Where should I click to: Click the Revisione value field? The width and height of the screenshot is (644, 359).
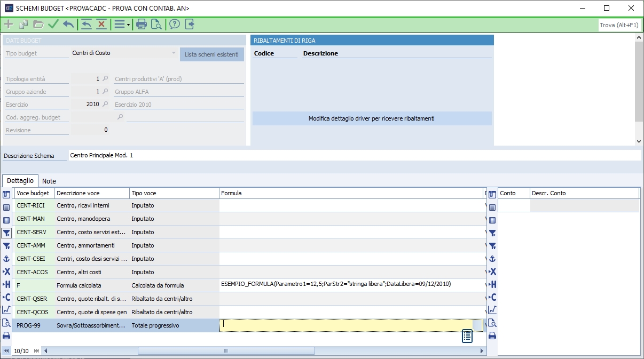click(91, 130)
